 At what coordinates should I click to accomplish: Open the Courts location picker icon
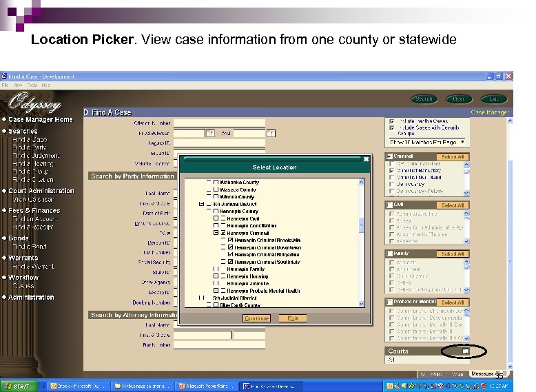(466, 351)
